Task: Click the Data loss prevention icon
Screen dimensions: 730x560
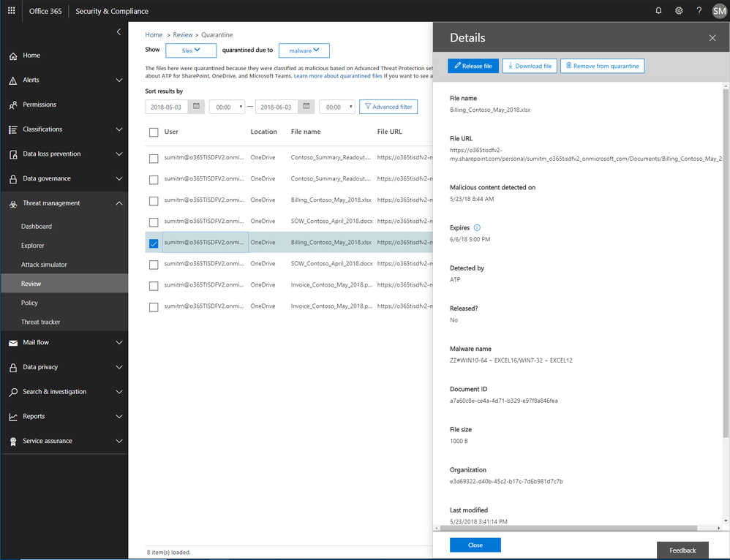Action: pos(13,154)
